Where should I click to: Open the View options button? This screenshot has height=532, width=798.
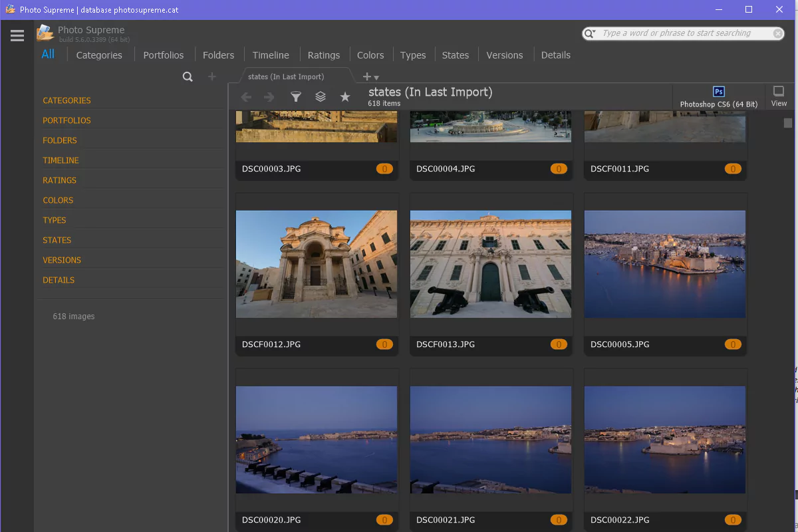click(779, 97)
